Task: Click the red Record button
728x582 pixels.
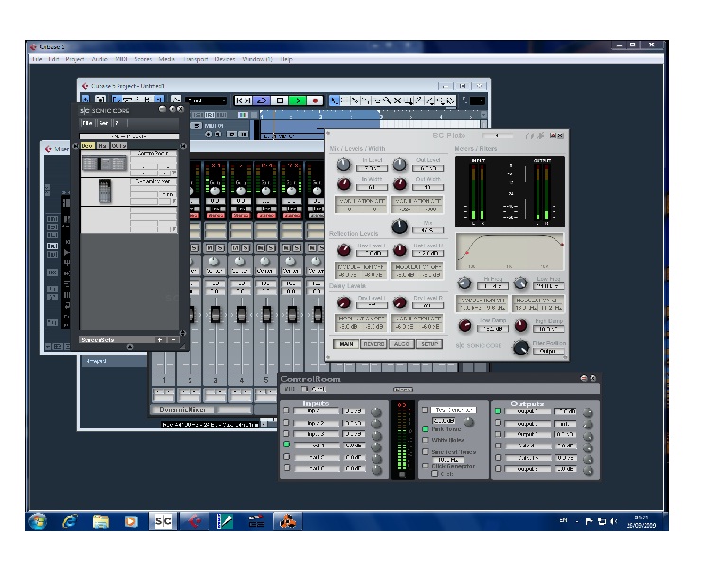Action: point(314,100)
